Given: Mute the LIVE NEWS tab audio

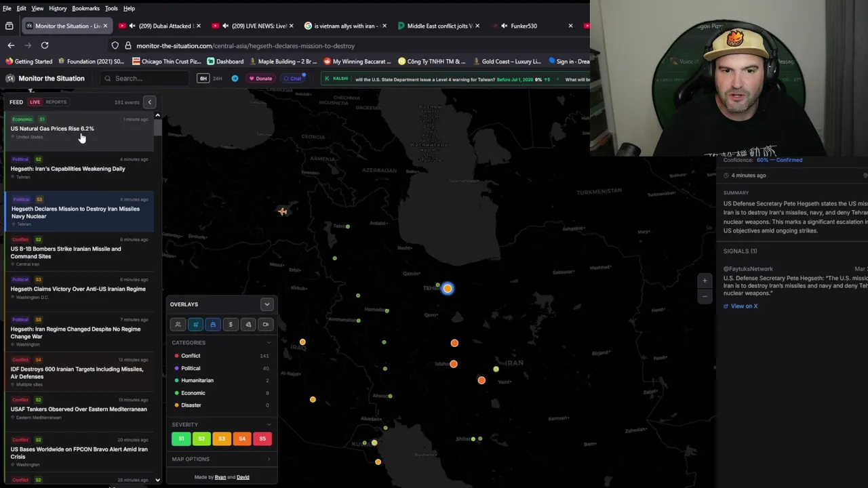Looking at the screenshot, I should click(226, 26).
